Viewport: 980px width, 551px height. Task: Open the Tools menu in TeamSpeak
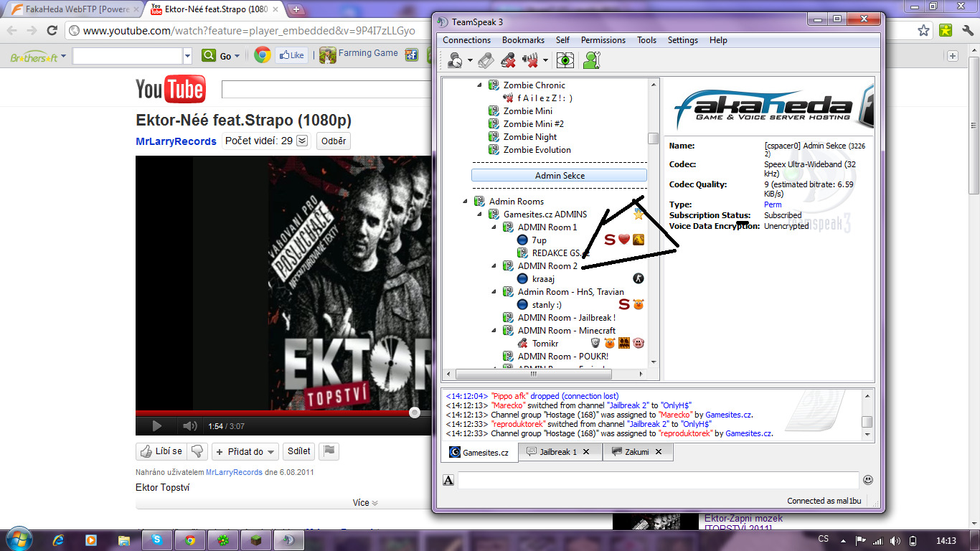646,40
